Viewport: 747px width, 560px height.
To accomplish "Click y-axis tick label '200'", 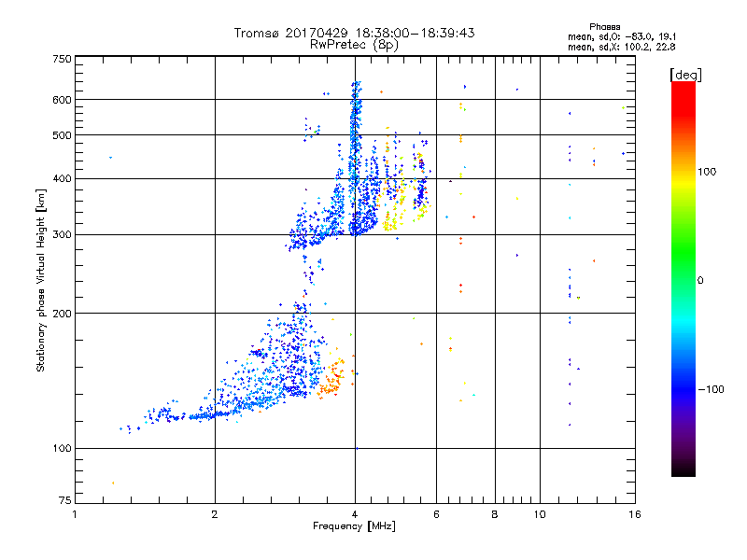I will pos(62,314).
